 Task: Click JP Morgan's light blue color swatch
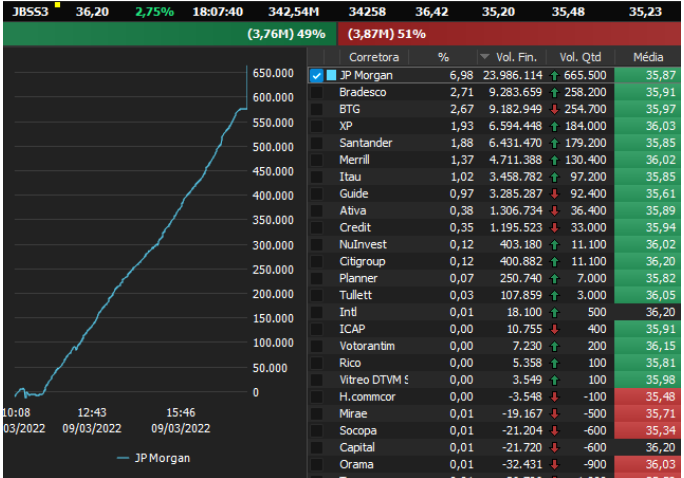[x=332, y=75]
